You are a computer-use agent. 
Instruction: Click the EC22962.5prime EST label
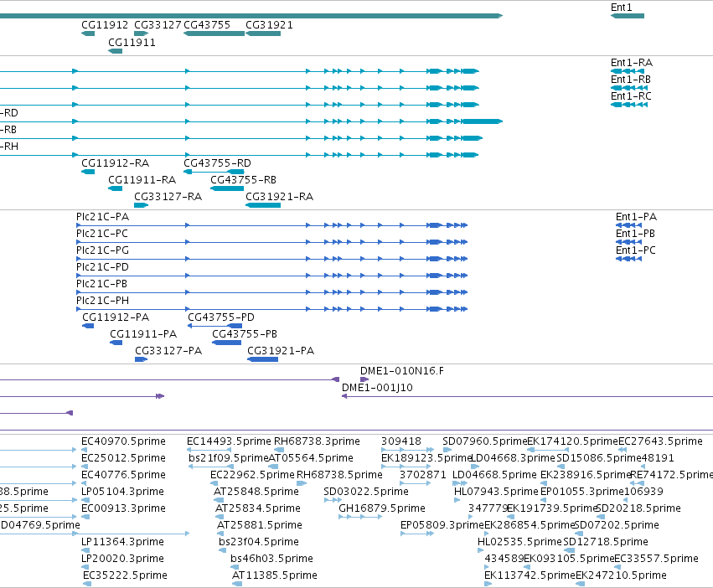tap(252, 475)
